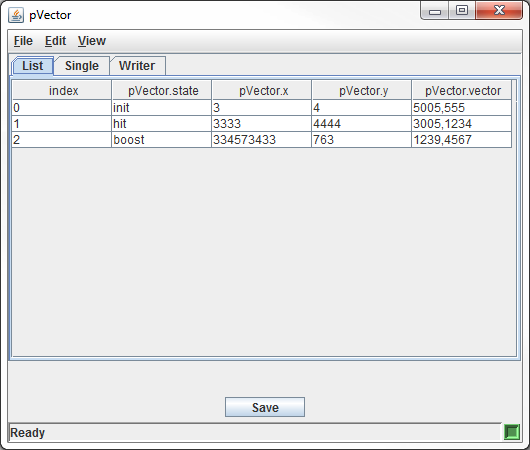Select the pVector.x cell '3'
Image resolution: width=530 pixels, height=450 pixels.
(x=262, y=108)
